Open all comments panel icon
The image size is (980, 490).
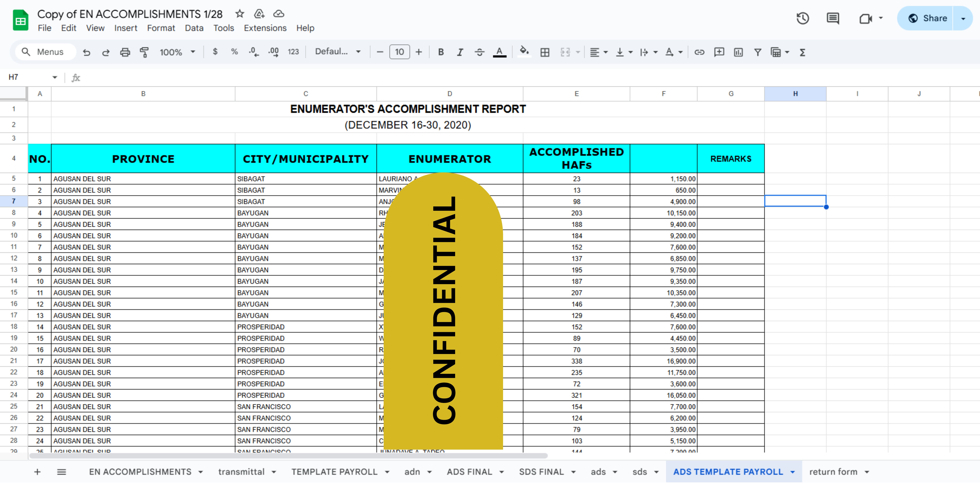tap(833, 18)
